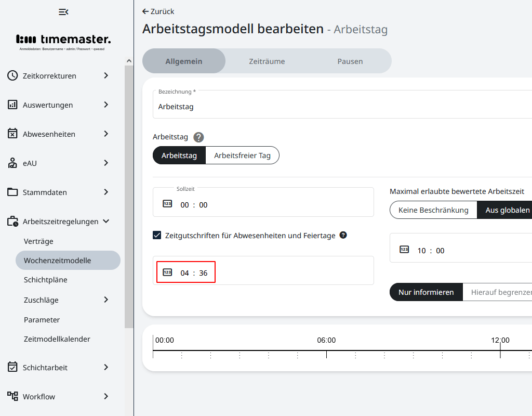Click the eAU sidebar icon

tap(12, 163)
